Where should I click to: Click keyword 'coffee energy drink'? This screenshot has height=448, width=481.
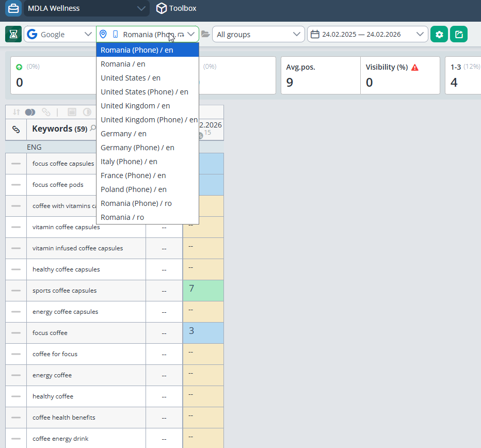coord(60,439)
